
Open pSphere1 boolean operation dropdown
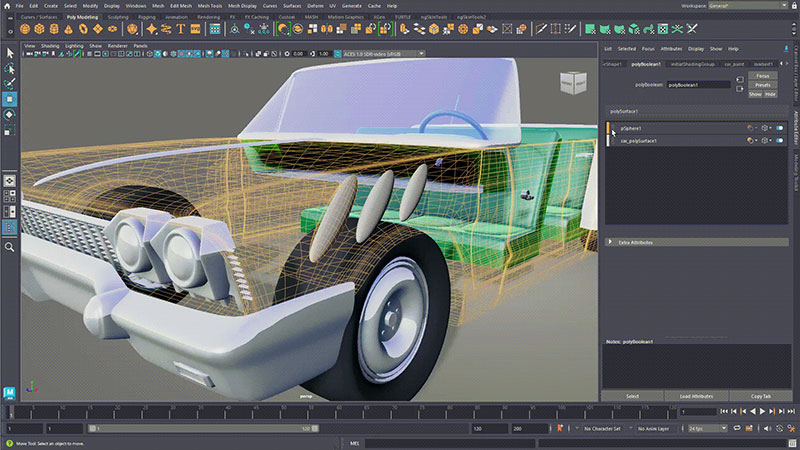(x=751, y=128)
